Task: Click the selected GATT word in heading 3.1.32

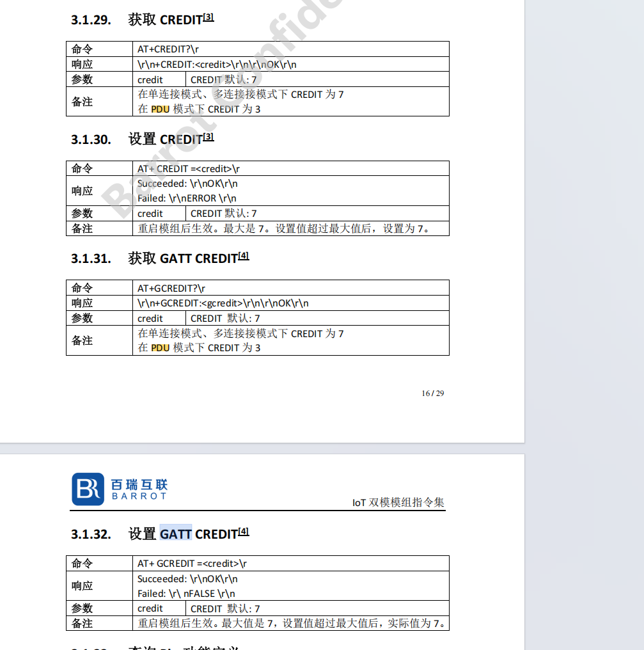Action: pos(175,534)
